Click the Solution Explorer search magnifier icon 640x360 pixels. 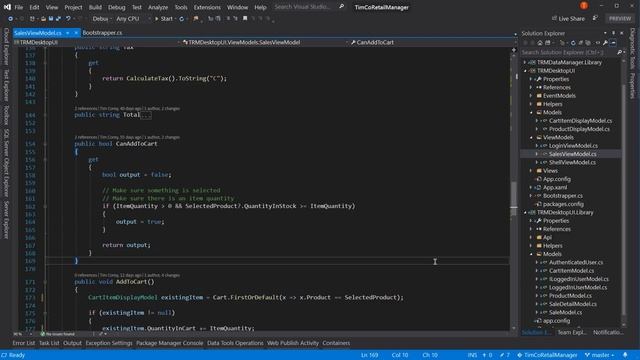point(620,52)
